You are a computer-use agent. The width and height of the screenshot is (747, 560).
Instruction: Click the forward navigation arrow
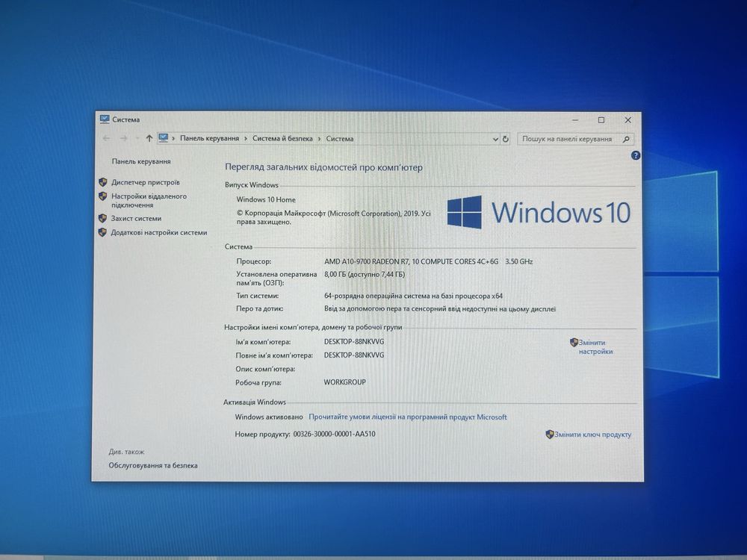pyautogui.click(x=124, y=138)
